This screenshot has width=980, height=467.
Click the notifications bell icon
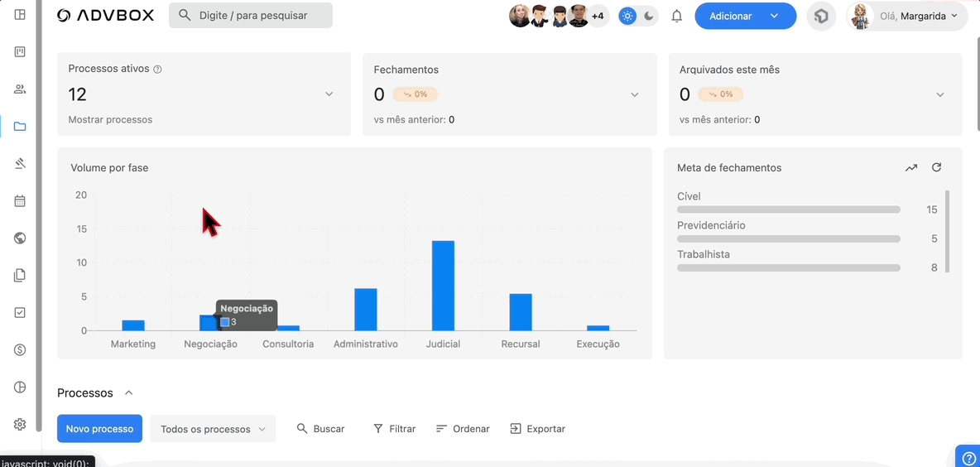[676, 16]
